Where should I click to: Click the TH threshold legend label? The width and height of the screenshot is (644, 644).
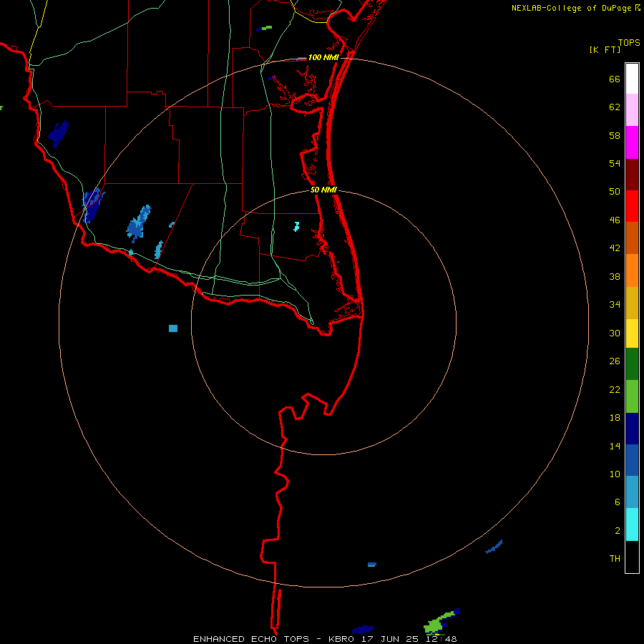pyautogui.click(x=615, y=559)
